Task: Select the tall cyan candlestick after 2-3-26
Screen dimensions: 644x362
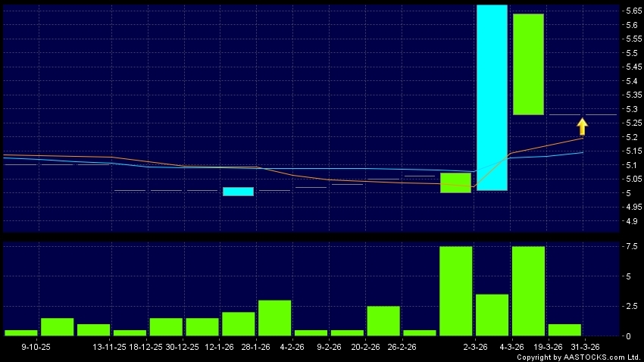Action: (x=492, y=98)
